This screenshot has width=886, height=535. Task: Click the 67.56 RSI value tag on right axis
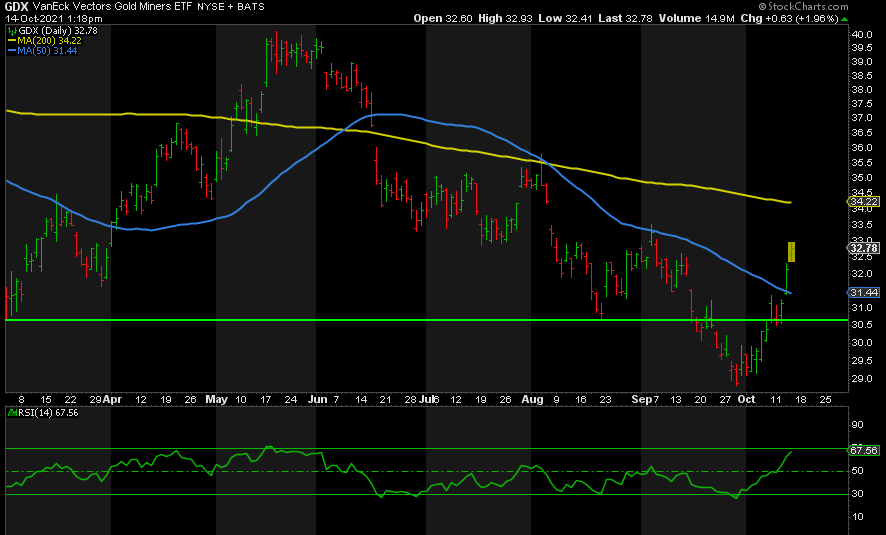(x=863, y=450)
